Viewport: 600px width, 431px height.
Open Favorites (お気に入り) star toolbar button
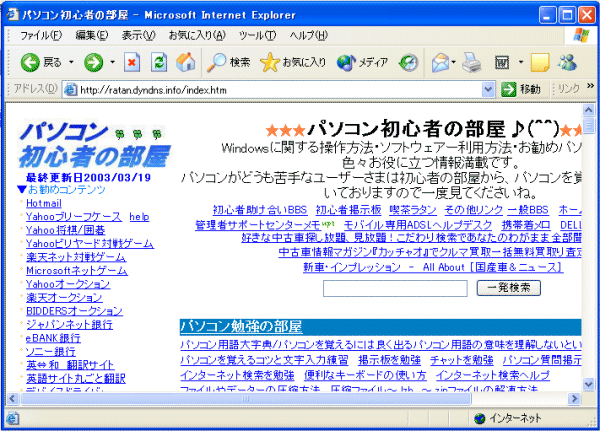pyautogui.click(x=293, y=62)
